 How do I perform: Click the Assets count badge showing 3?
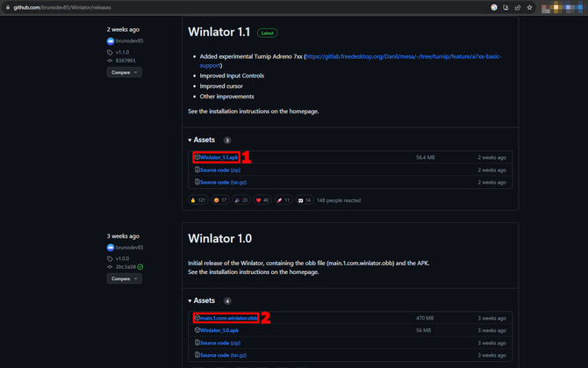click(x=227, y=141)
